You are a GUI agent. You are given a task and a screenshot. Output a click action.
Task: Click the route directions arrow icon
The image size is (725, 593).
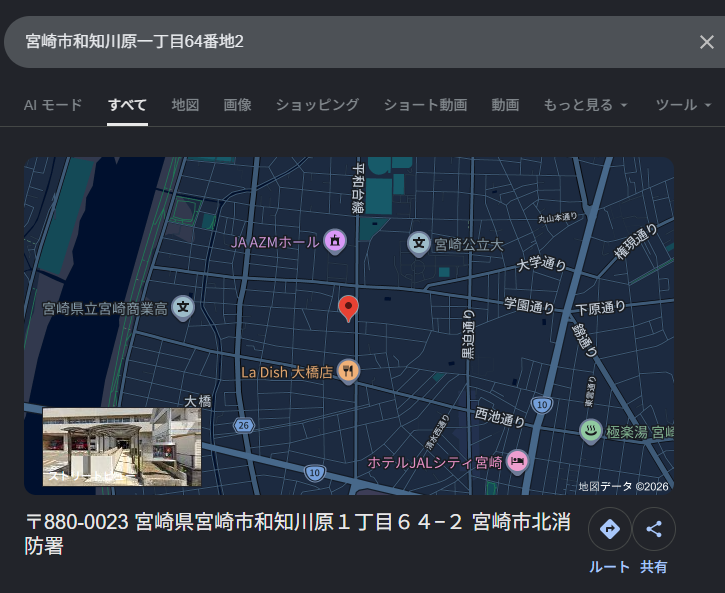tap(609, 529)
